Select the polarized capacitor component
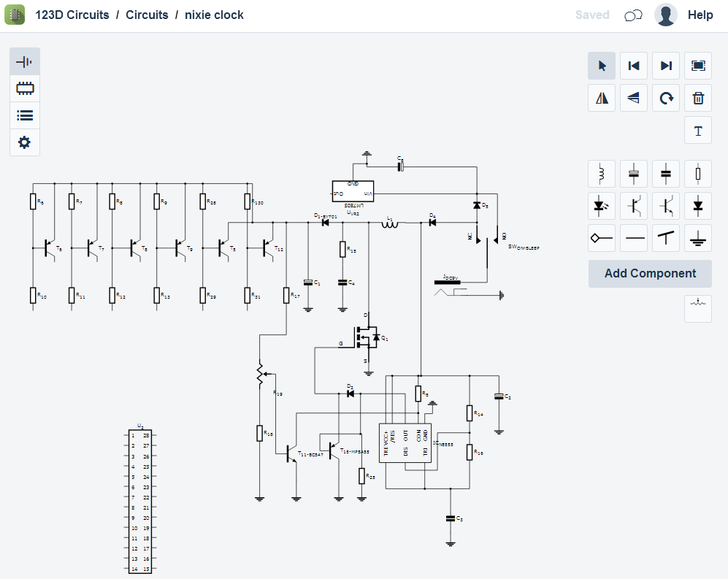This screenshot has width=728, height=579. point(634,174)
